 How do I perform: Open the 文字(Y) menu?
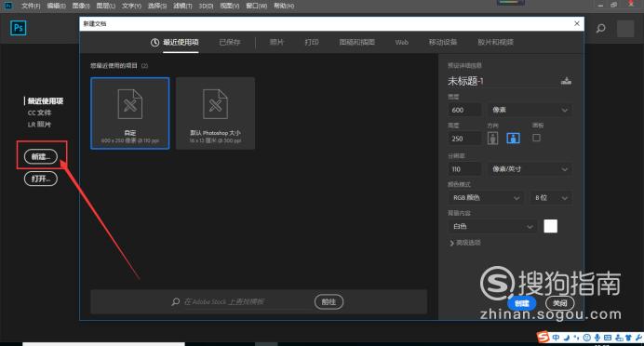(x=131, y=6)
